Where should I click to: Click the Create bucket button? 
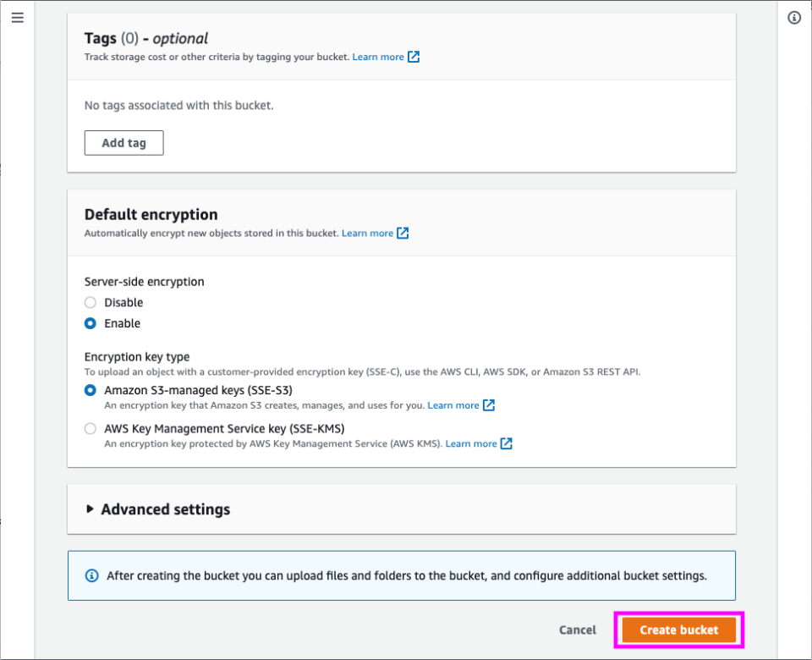click(x=679, y=630)
